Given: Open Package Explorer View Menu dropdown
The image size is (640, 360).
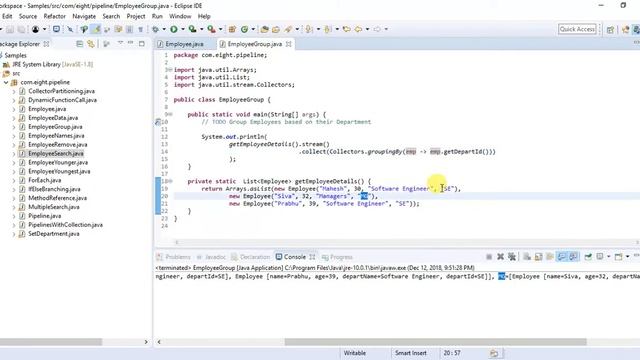Looking at the screenshot, I should pyautogui.click(x=120, y=43).
